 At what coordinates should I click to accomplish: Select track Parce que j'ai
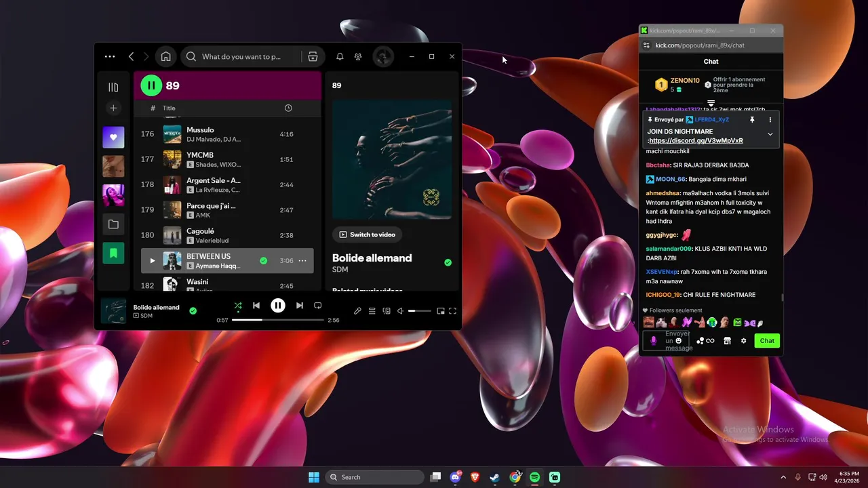coord(227,210)
